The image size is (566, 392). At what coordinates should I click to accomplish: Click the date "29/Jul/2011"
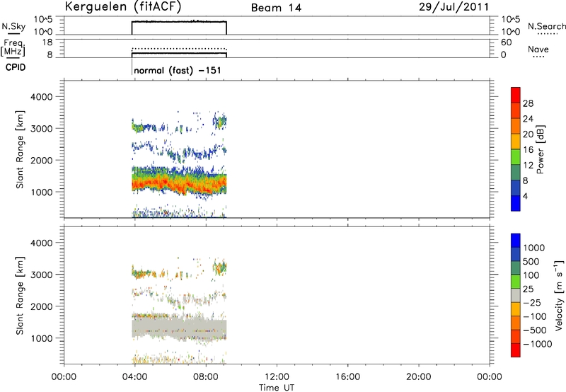pos(454,7)
